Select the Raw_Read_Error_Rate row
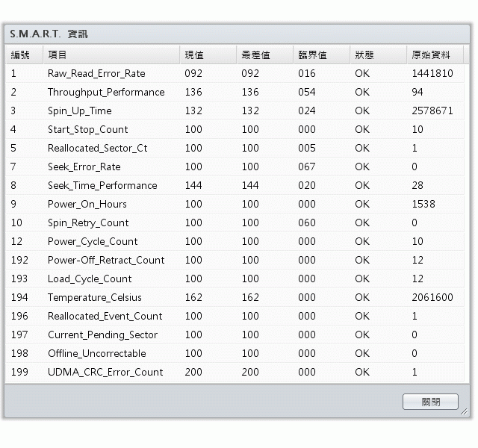 click(x=235, y=73)
